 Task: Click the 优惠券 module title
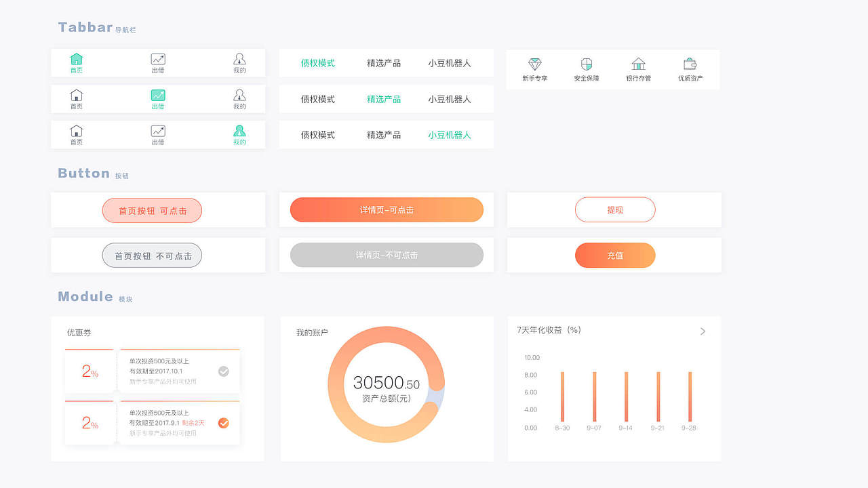click(79, 333)
